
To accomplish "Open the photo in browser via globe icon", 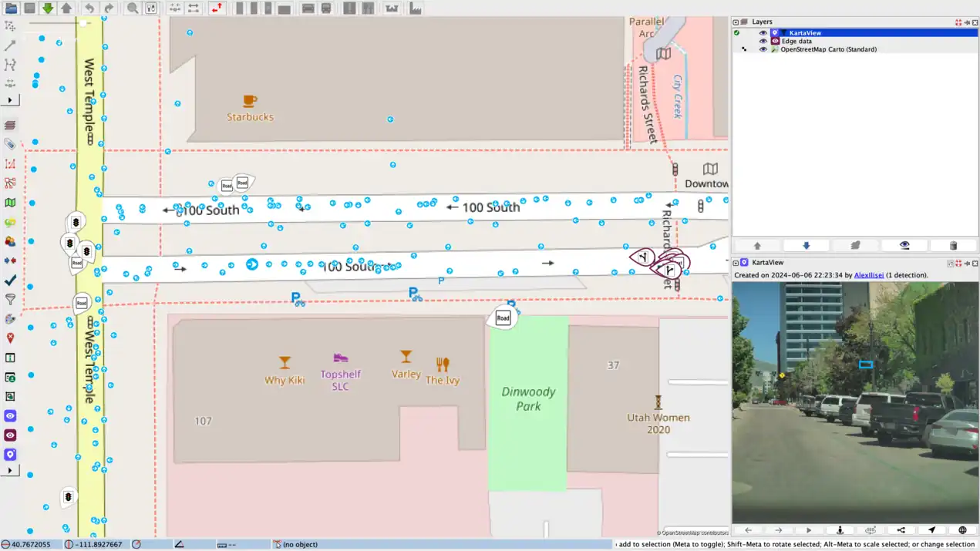I will pos(962,530).
